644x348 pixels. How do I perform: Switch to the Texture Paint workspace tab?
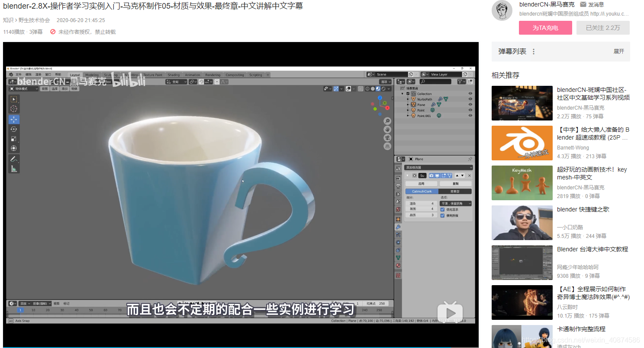coord(153,75)
